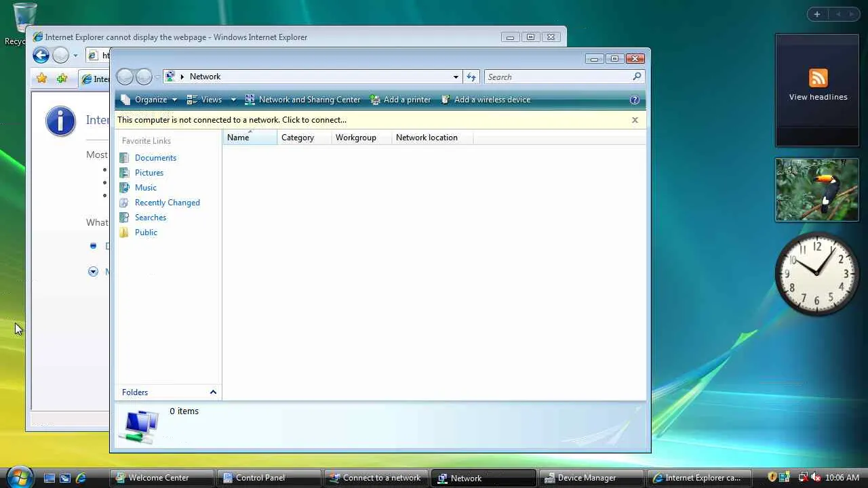The height and width of the screenshot is (488, 868).
Task: Sort by the Workgroup column header
Action: tap(361, 138)
